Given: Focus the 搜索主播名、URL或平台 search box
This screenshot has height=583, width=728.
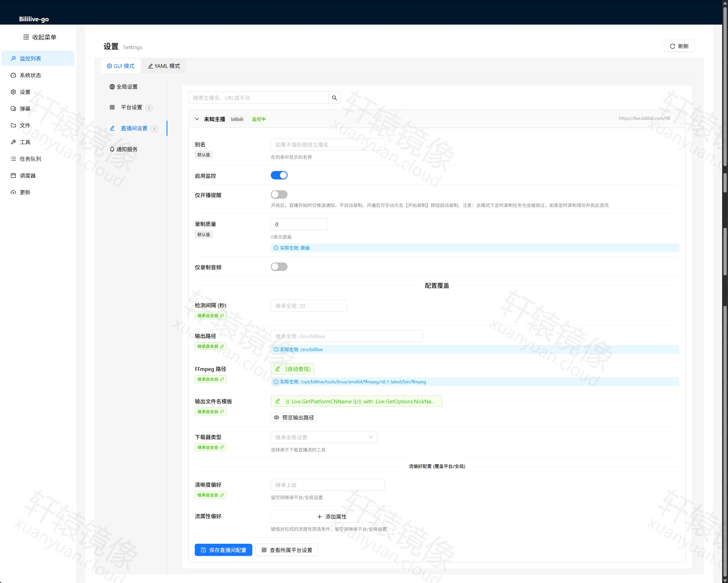Looking at the screenshot, I should coord(258,98).
